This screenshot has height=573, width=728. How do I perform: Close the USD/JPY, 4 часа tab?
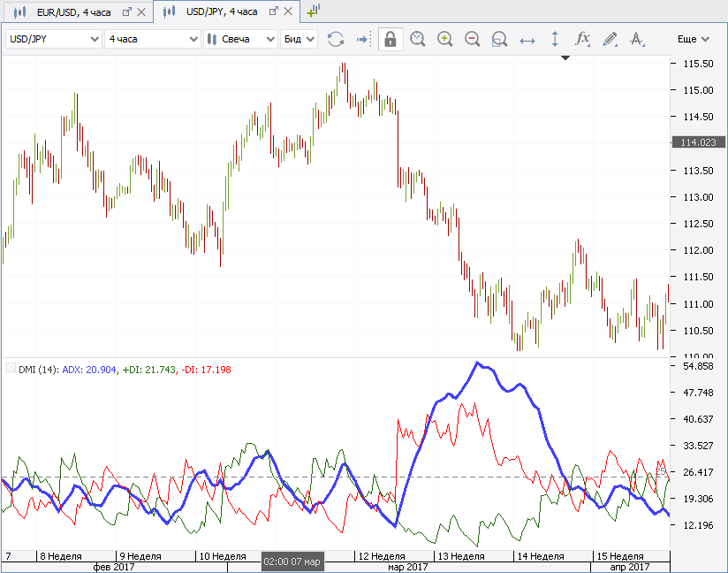pos(289,11)
